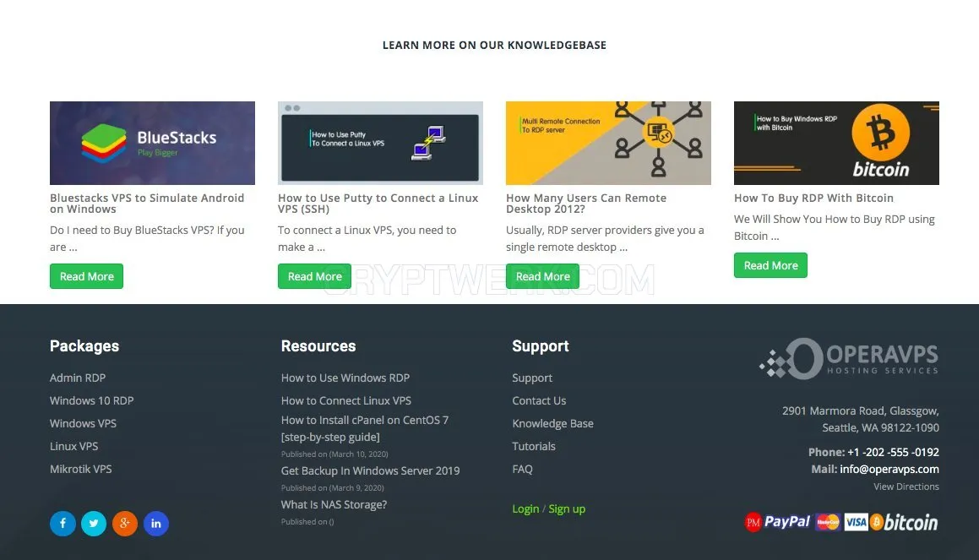Click the Perfect Money payment icon

pyautogui.click(x=753, y=522)
